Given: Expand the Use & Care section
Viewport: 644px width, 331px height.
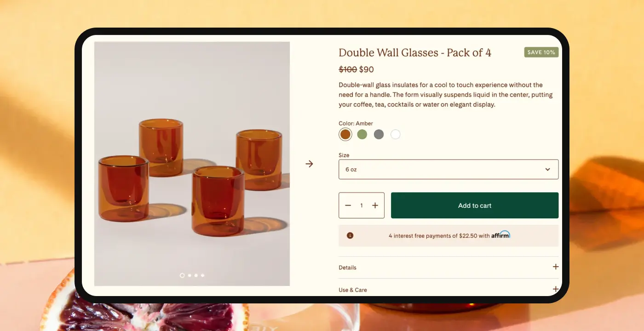Looking at the screenshot, I should tap(556, 290).
